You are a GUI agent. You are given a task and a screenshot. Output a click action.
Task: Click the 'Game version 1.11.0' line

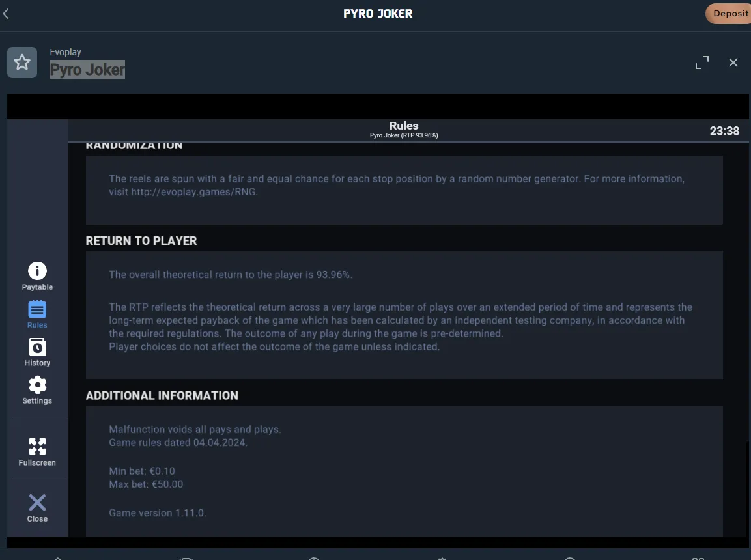coord(158,513)
